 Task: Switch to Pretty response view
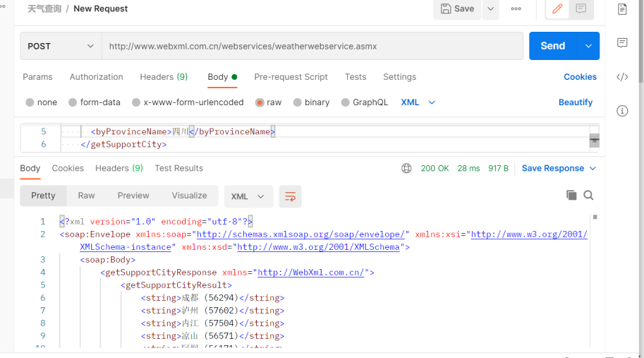43,196
